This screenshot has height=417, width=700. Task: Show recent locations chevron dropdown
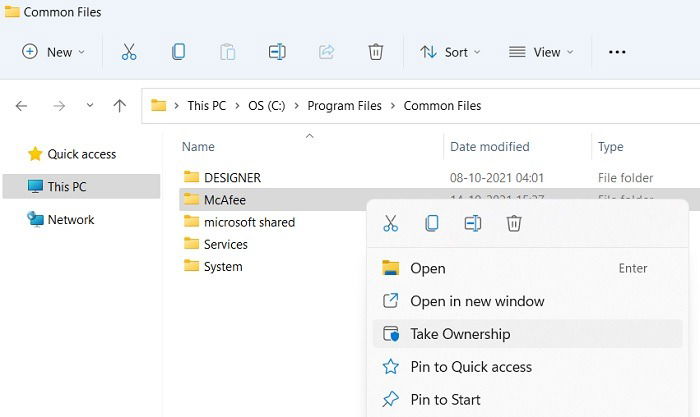pos(90,105)
